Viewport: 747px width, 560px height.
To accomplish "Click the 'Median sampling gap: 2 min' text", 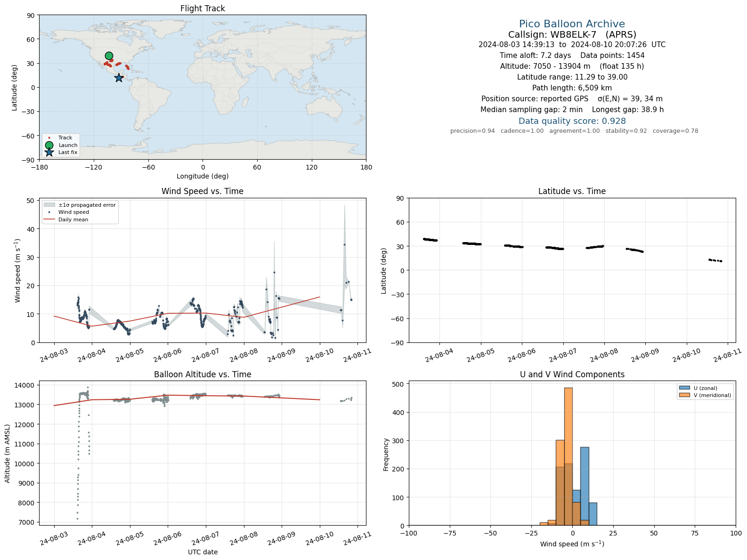I will [x=531, y=110].
